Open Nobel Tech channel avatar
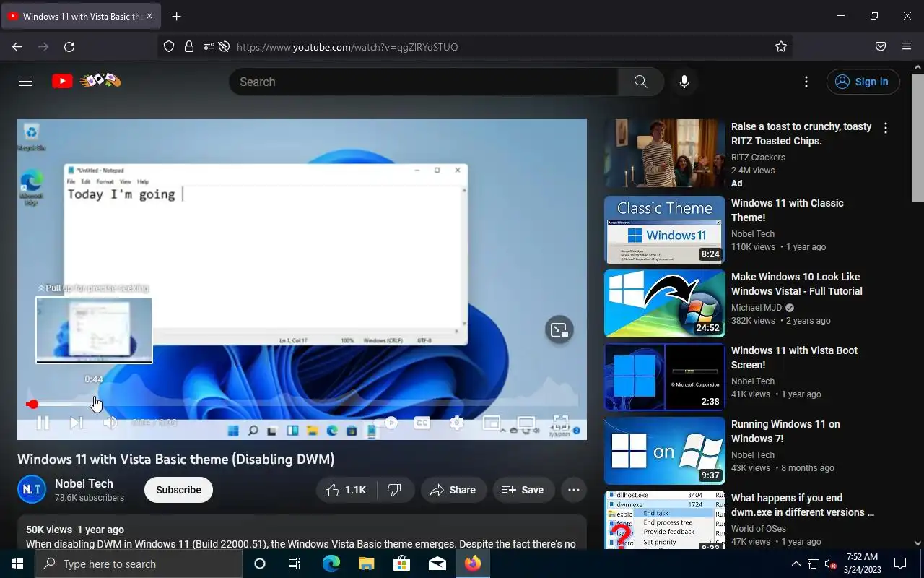 tap(32, 490)
